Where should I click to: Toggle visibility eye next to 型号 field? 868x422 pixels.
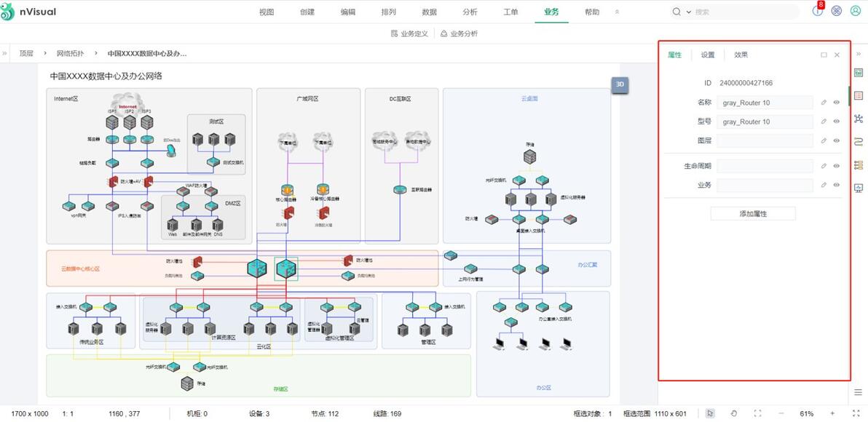click(x=836, y=122)
